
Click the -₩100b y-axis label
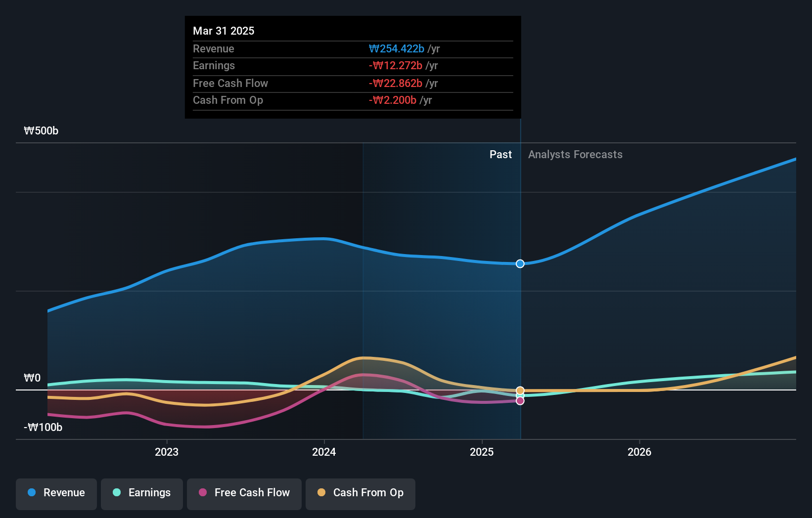(43, 427)
